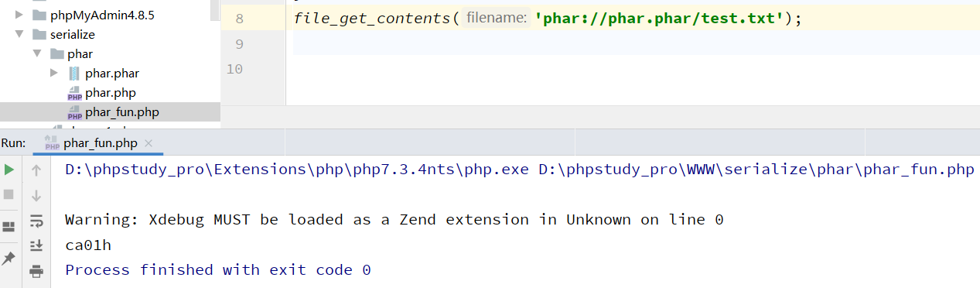980x288 pixels.
Task: Click the stop process square icon
Action: click(9, 195)
